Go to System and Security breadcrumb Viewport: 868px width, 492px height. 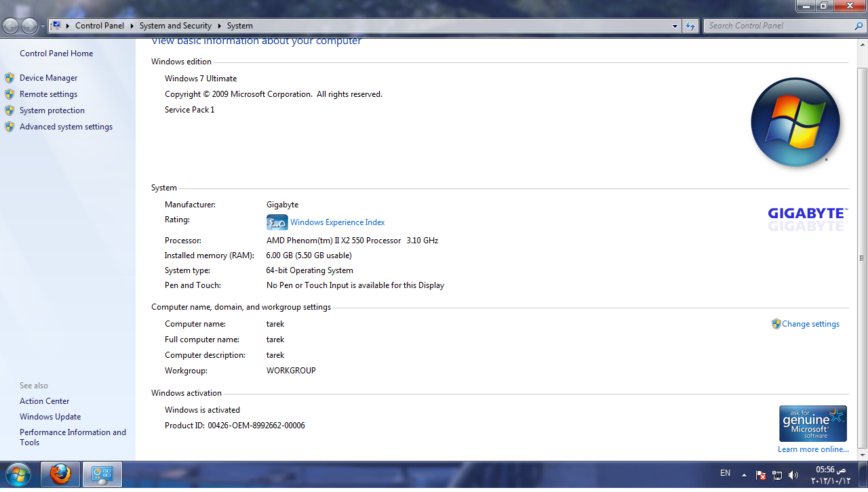(176, 26)
